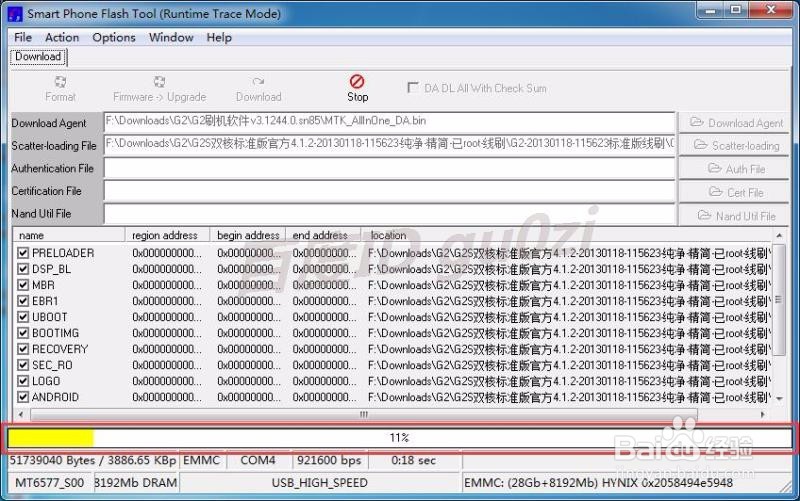Click the Cert File browse button
800x501 pixels.
734,192
